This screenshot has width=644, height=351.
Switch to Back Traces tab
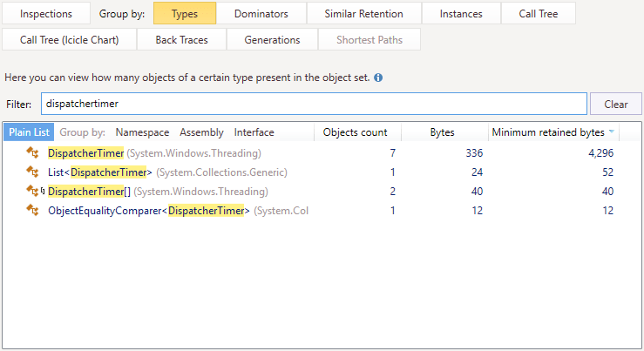pyautogui.click(x=183, y=40)
